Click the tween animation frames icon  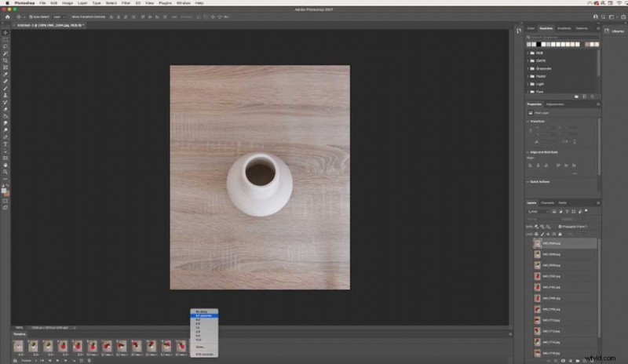click(x=74, y=360)
